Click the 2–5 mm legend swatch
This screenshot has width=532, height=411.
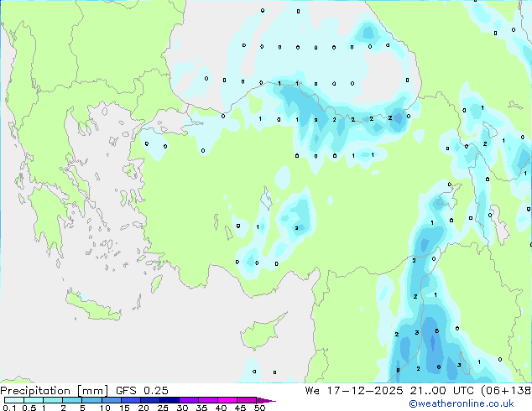tap(72, 400)
